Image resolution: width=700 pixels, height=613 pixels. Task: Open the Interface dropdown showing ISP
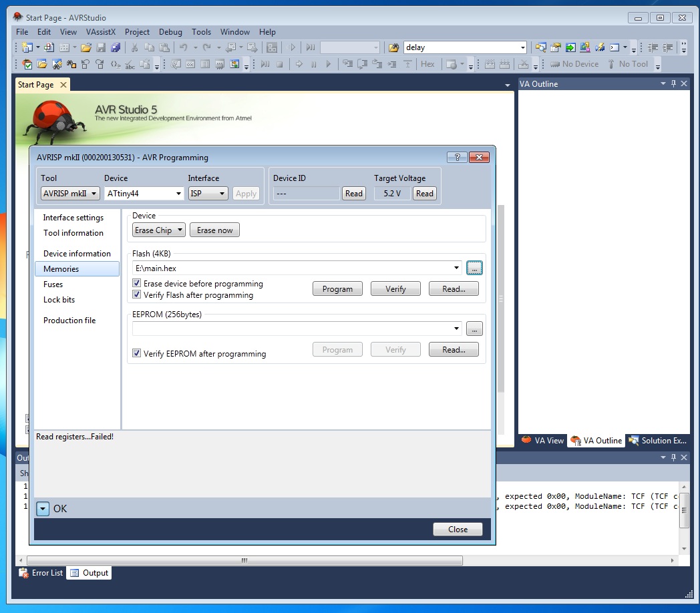point(208,194)
